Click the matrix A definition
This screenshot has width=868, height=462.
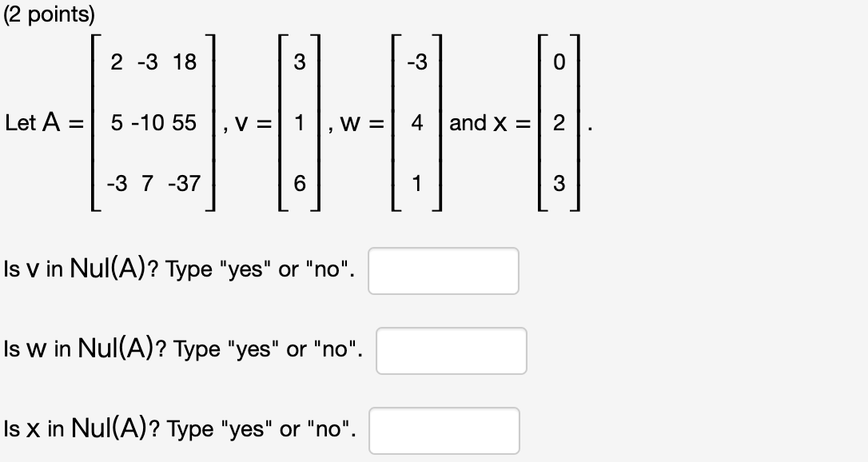[x=154, y=124]
